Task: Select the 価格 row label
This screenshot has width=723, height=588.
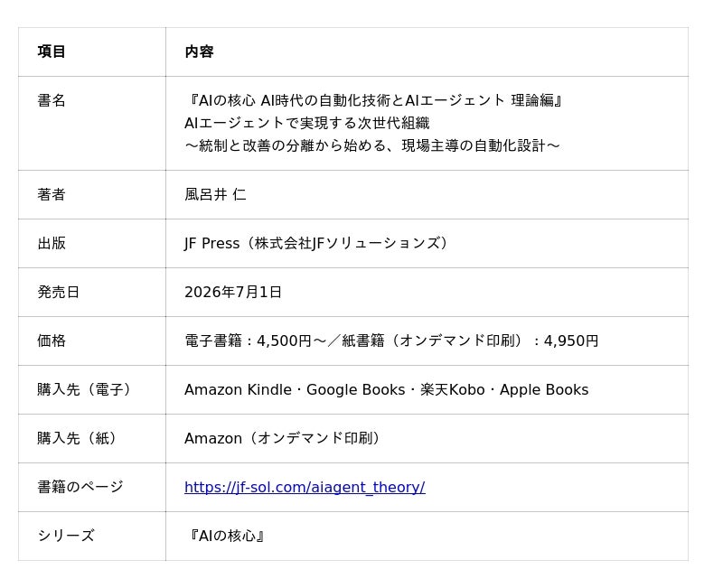Action: (52, 341)
